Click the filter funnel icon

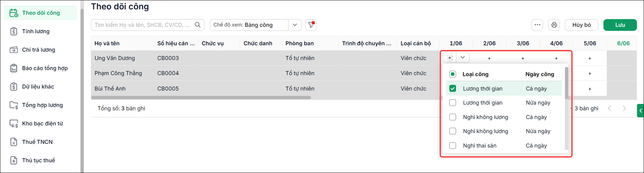tap(311, 25)
